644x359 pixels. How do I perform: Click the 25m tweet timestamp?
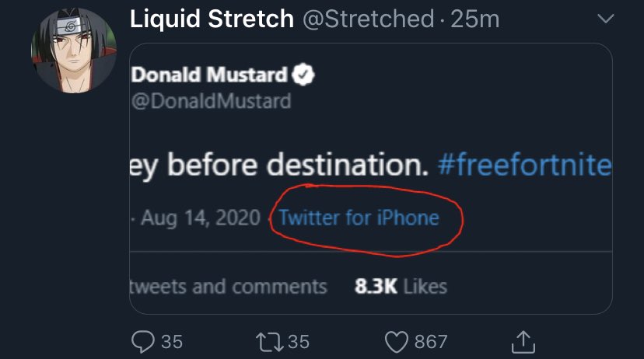(474, 19)
